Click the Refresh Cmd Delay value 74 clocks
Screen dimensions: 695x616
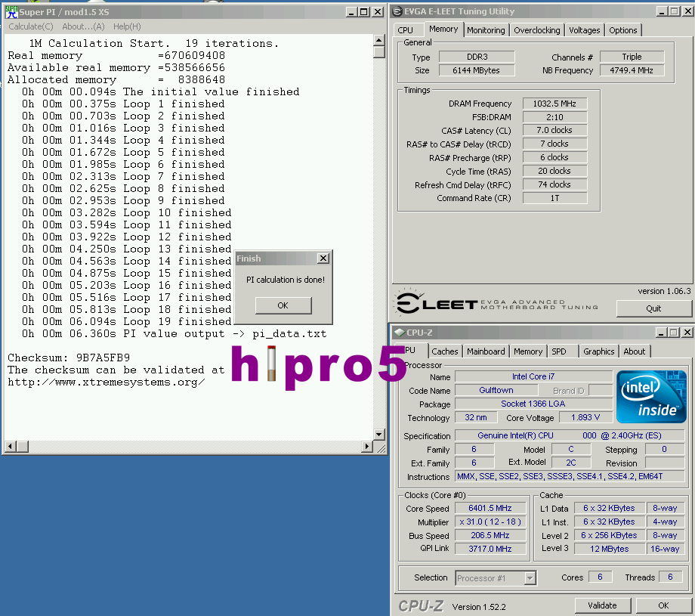(554, 184)
